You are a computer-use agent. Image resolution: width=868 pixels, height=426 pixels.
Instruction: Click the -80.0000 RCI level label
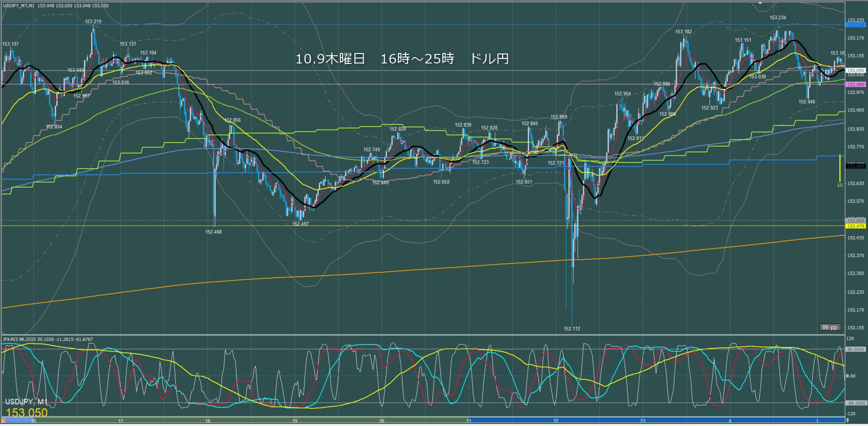point(855,403)
